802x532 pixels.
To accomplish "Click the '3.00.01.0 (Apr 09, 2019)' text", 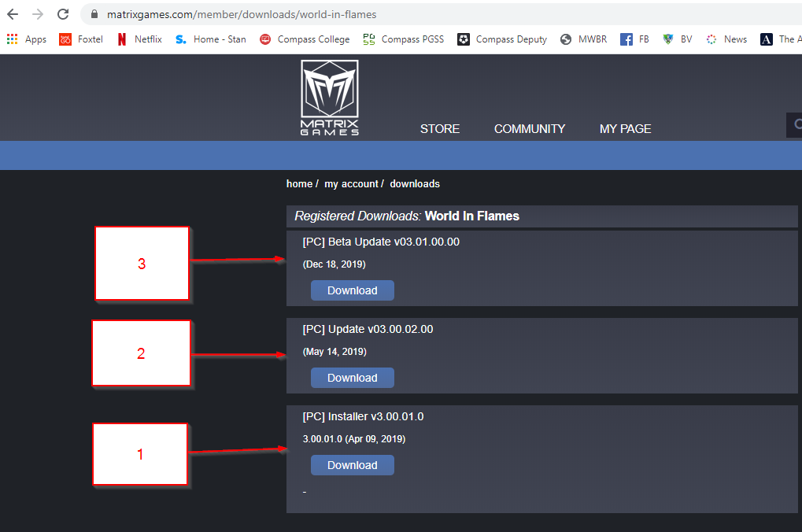I will pyautogui.click(x=354, y=439).
